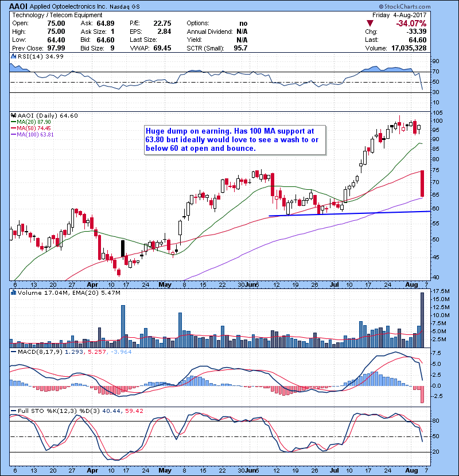Click the P/E value 22.75
Screen dimensions: 459x476
pos(162,24)
